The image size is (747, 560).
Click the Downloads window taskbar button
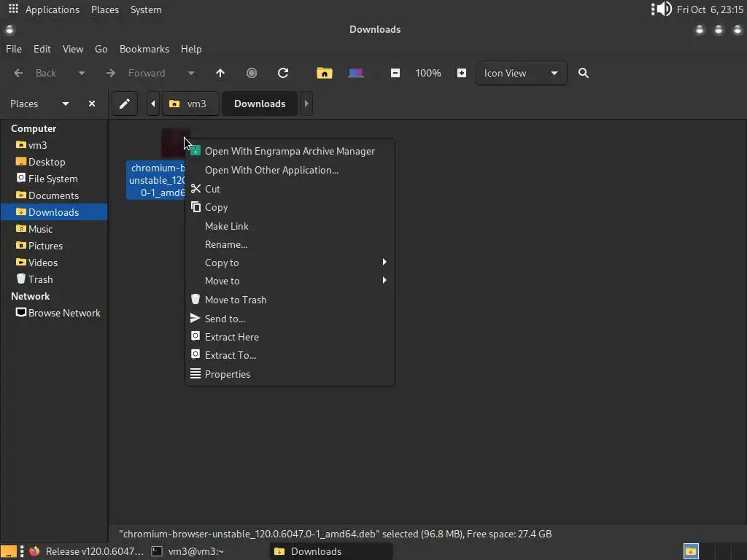[332, 551]
